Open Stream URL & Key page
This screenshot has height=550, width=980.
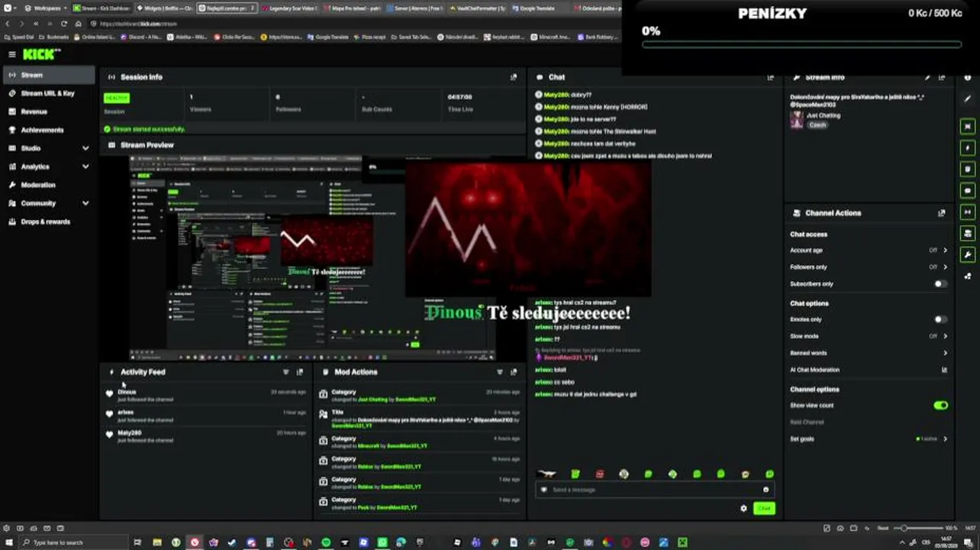coord(47,93)
